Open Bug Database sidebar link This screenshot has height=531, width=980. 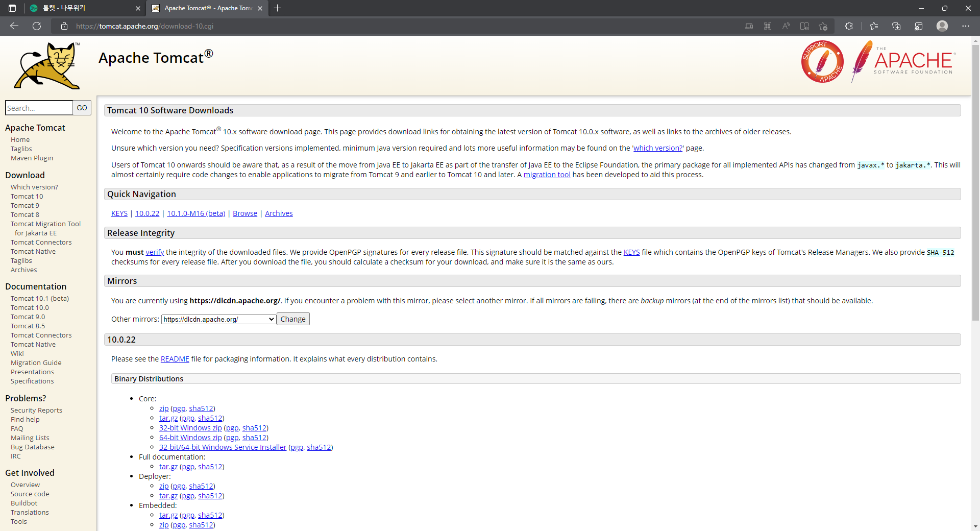click(32, 447)
